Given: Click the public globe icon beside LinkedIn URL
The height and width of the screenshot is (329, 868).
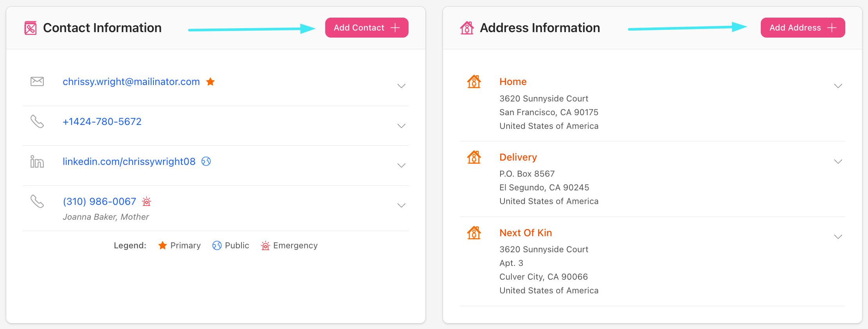Looking at the screenshot, I should click(206, 161).
